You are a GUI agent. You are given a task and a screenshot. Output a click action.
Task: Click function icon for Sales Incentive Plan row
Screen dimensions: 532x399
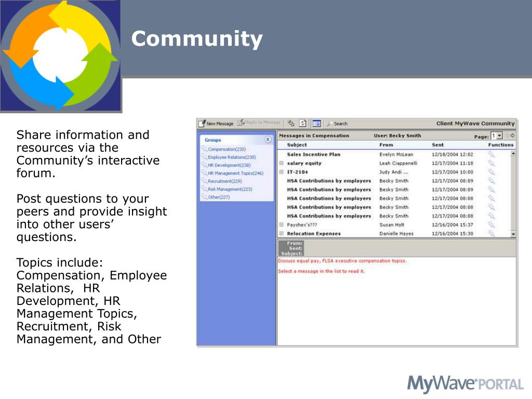tap(491, 154)
